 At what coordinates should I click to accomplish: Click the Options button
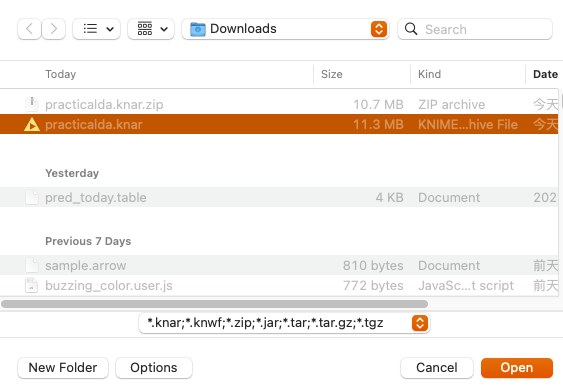(154, 368)
